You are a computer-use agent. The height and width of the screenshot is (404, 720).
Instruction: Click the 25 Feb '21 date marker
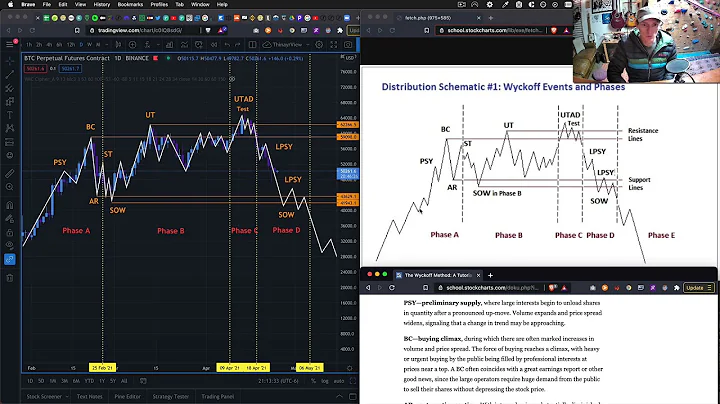(102, 368)
